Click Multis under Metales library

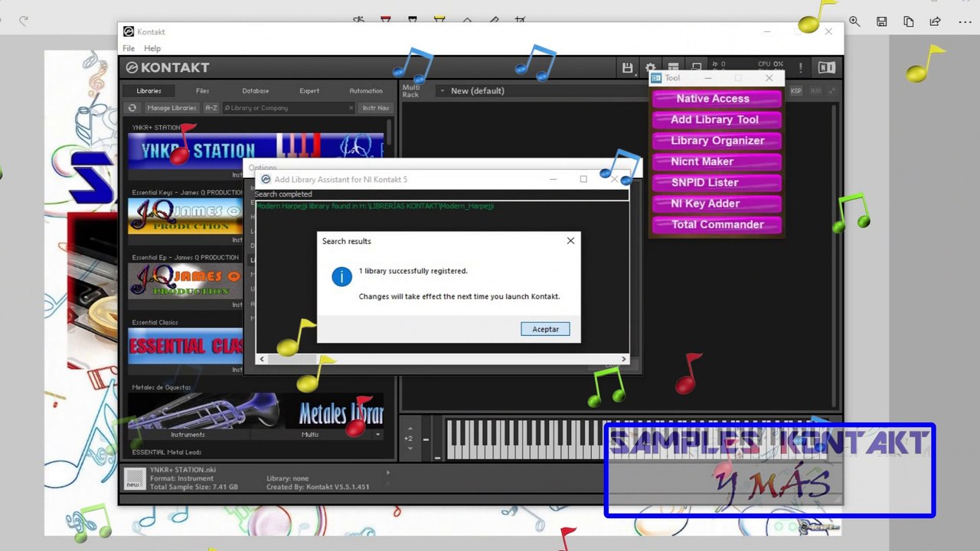click(x=310, y=435)
